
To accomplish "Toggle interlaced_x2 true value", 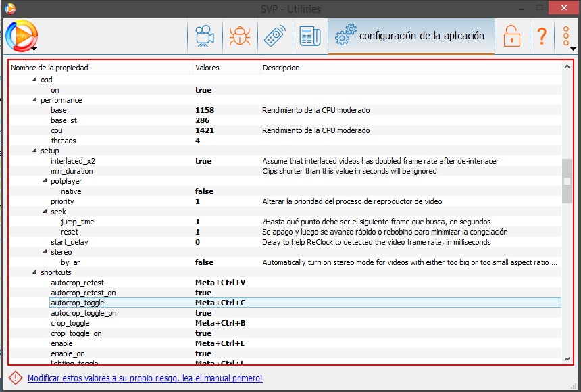I will (x=203, y=161).
